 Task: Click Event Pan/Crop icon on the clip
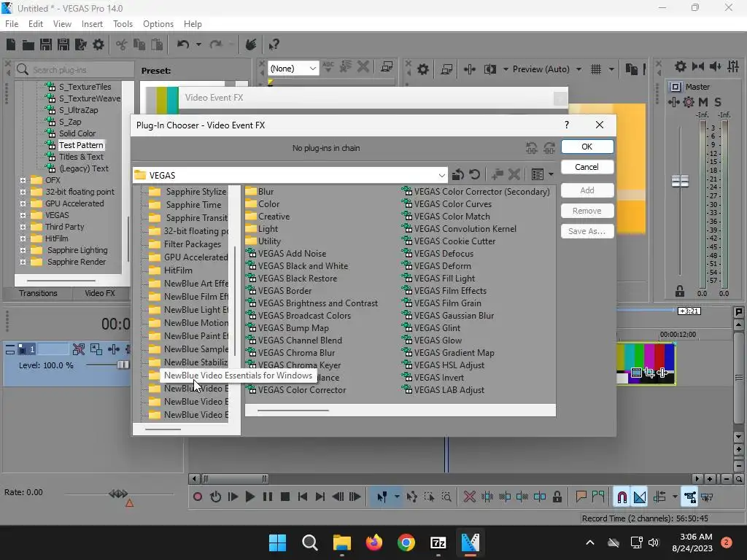649,373
